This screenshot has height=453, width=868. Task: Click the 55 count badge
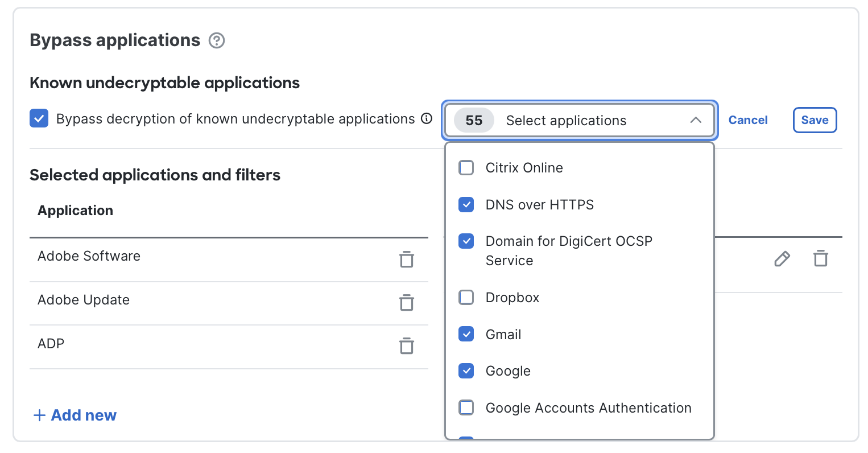[x=473, y=120]
